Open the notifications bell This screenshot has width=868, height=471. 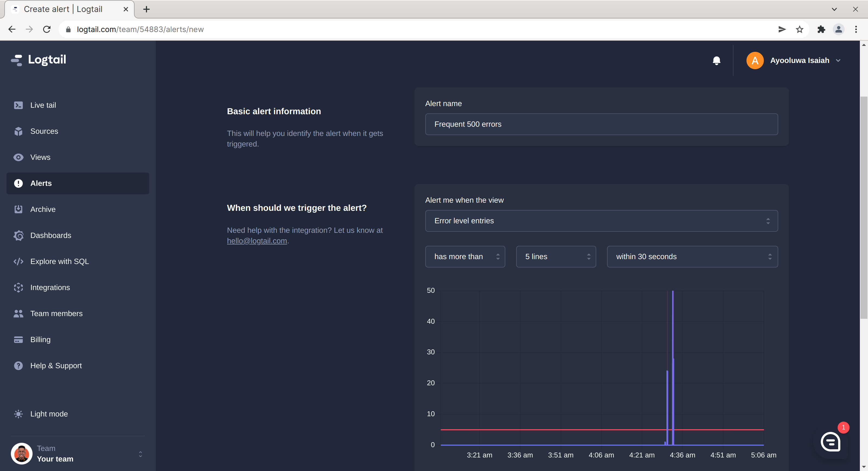pos(716,61)
